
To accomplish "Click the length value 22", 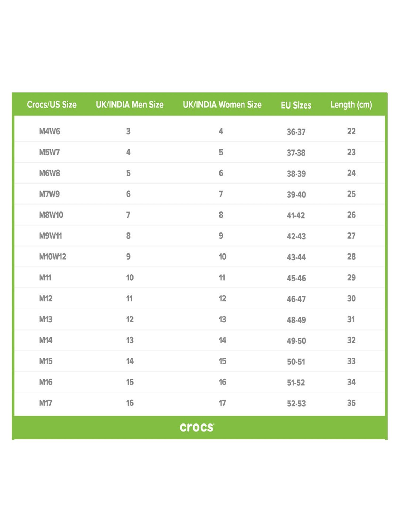I will pyautogui.click(x=351, y=131).
